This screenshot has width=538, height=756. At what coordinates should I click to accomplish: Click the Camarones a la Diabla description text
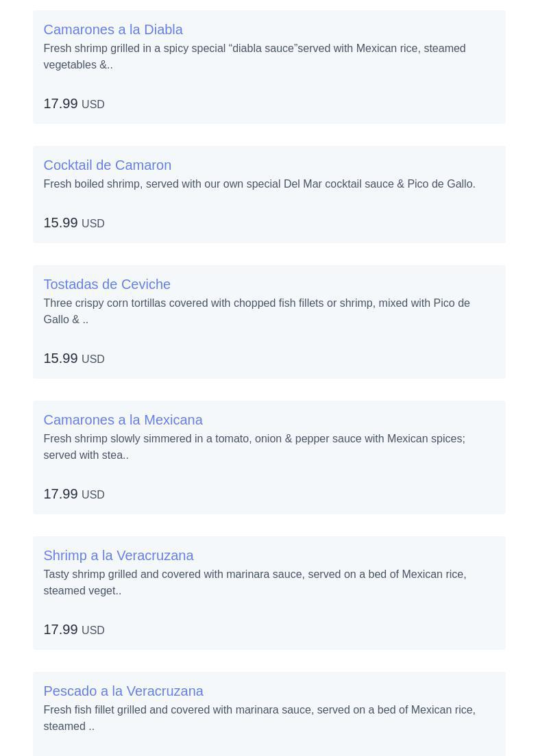(254, 56)
